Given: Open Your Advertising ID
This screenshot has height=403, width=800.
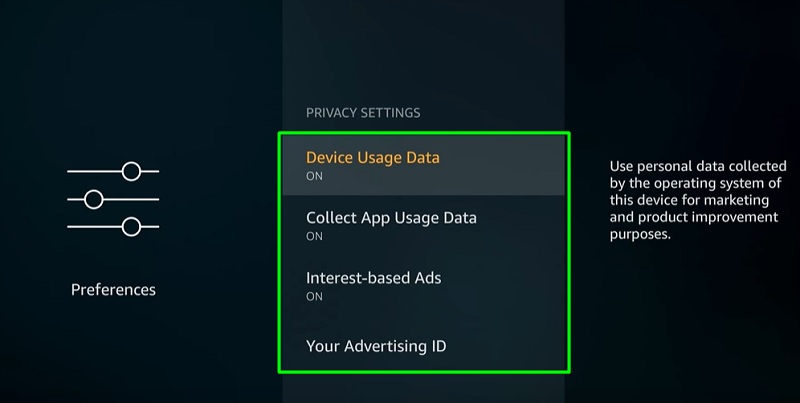Looking at the screenshot, I should 423,345.
